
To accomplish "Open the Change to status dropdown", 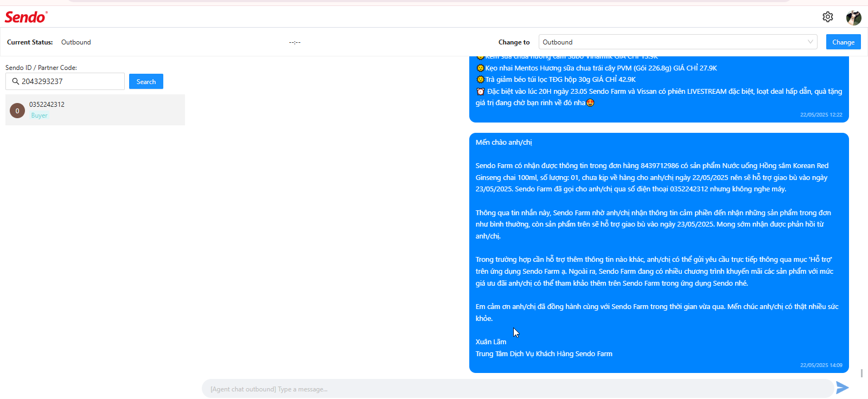I will (x=678, y=42).
